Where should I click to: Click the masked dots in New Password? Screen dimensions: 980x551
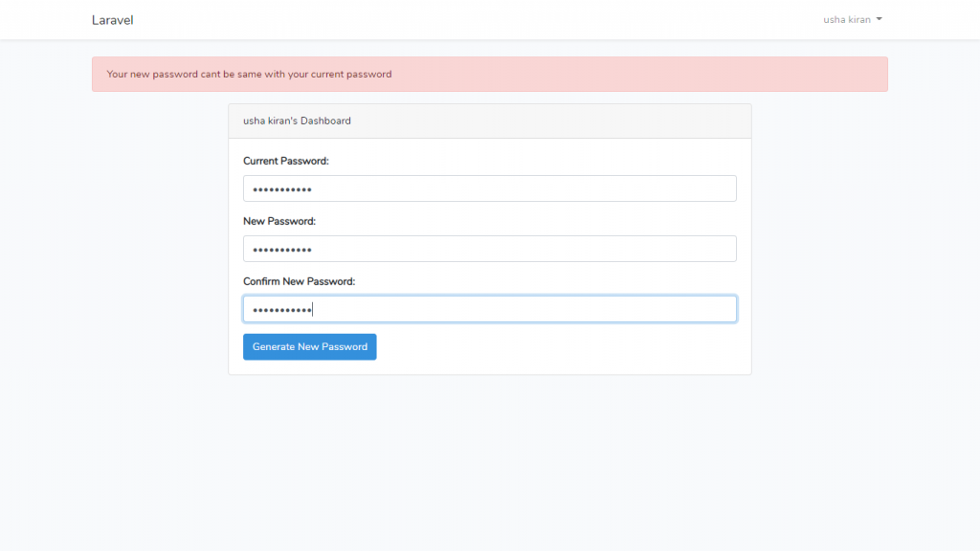coord(282,250)
